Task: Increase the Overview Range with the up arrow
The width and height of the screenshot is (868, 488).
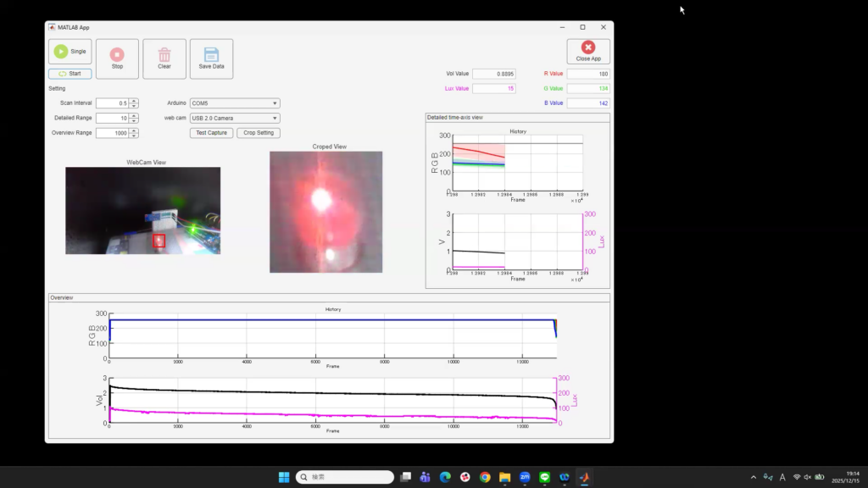Action: 134,130
